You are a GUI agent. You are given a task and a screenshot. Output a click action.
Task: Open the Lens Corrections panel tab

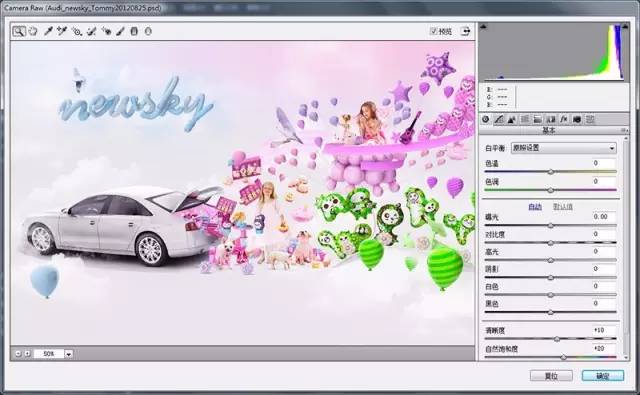pyautogui.click(x=551, y=119)
